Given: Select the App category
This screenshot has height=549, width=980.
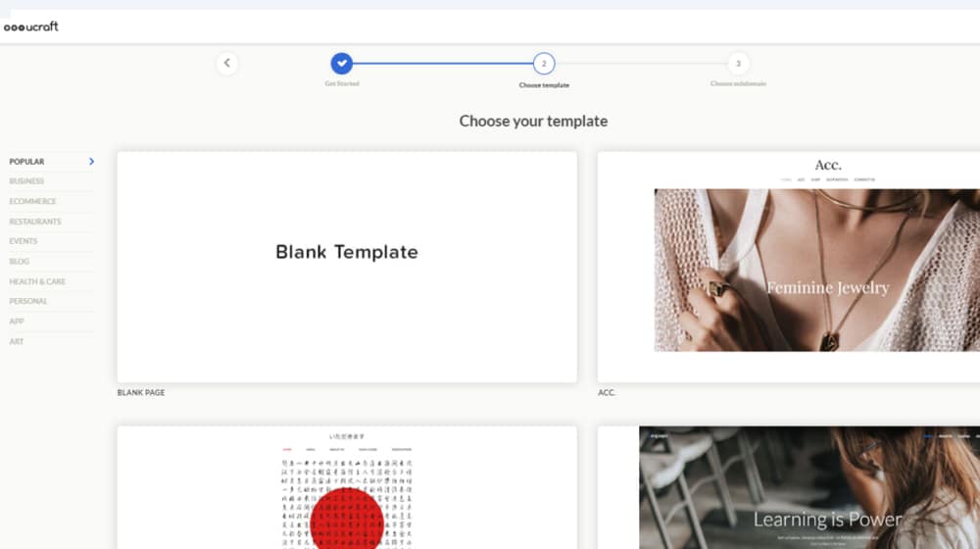Looking at the screenshot, I should click(x=17, y=322).
